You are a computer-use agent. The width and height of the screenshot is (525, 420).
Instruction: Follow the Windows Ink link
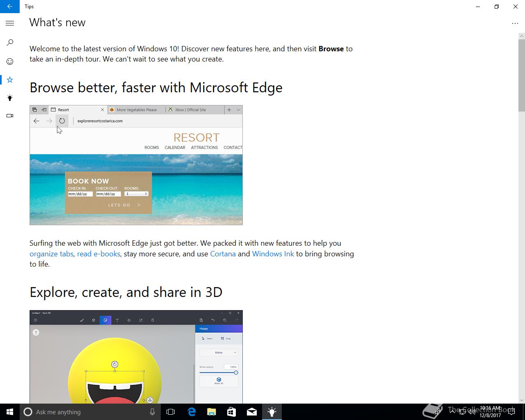273,254
